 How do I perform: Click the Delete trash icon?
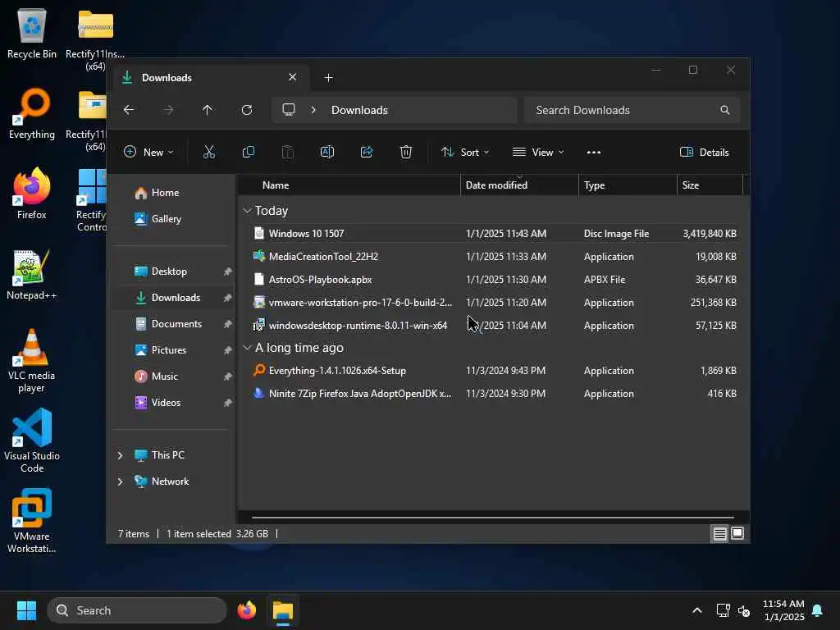click(x=406, y=152)
